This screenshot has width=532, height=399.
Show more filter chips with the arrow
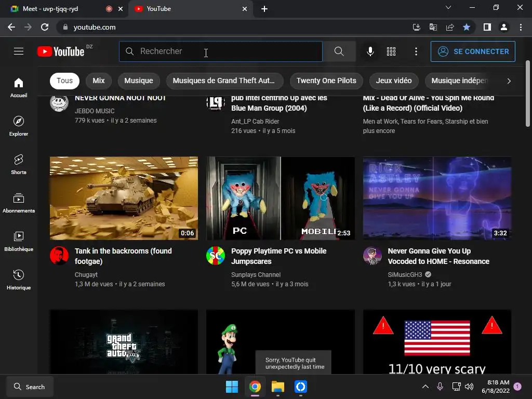click(x=509, y=81)
